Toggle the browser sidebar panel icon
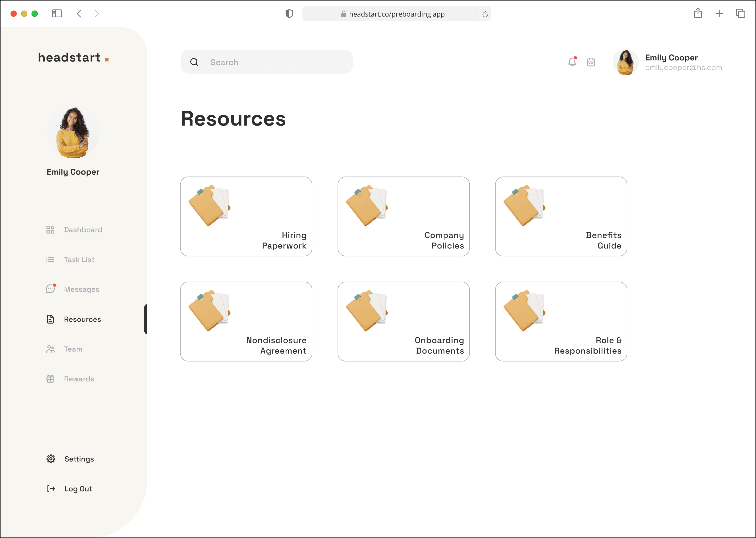Image resolution: width=756 pixels, height=538 pixels. pyautogui.click(x=57, y=14)
